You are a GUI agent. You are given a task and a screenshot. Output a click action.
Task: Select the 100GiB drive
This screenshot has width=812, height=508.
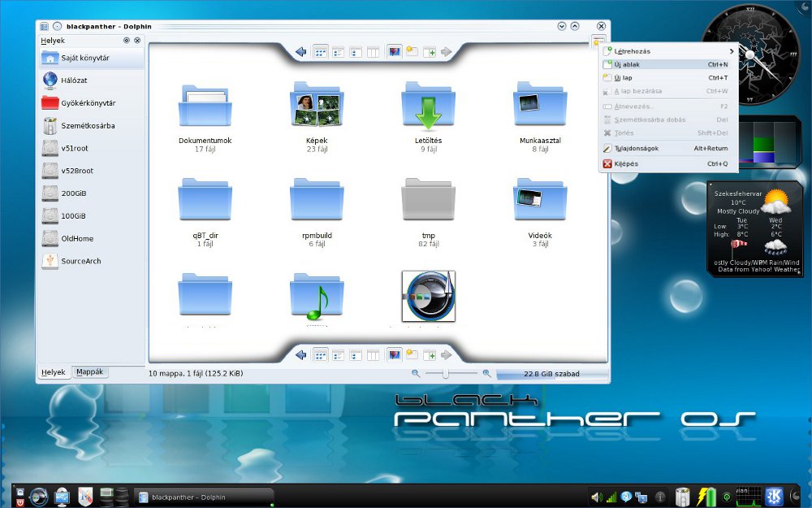[x=92, y=215]
